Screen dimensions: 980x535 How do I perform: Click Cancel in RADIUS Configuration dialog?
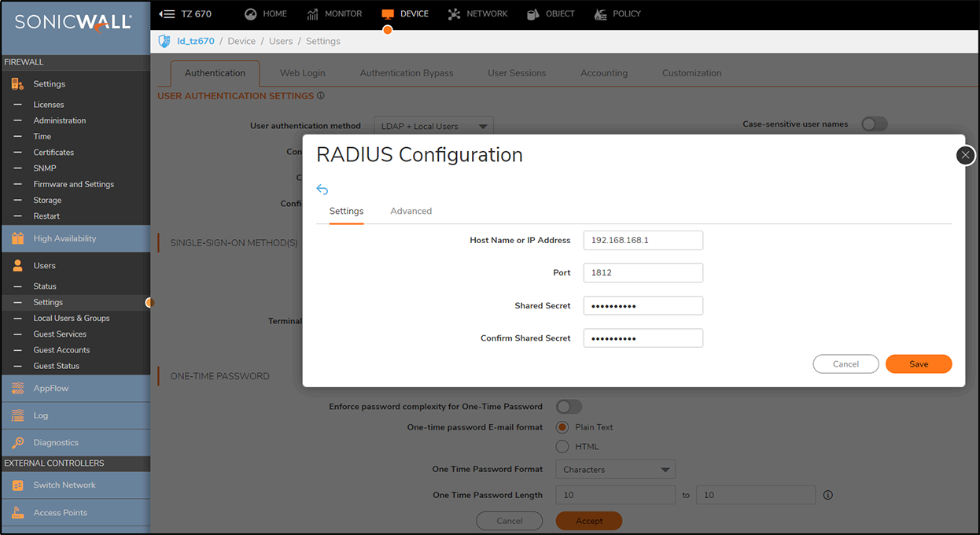846,364
